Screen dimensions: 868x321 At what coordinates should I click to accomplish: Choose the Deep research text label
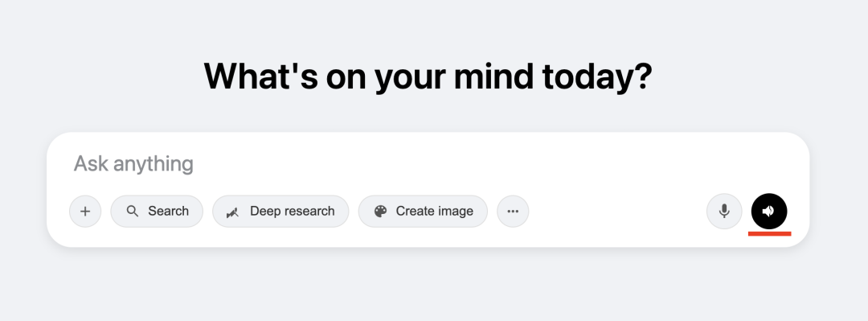click(x=293, y=212)
